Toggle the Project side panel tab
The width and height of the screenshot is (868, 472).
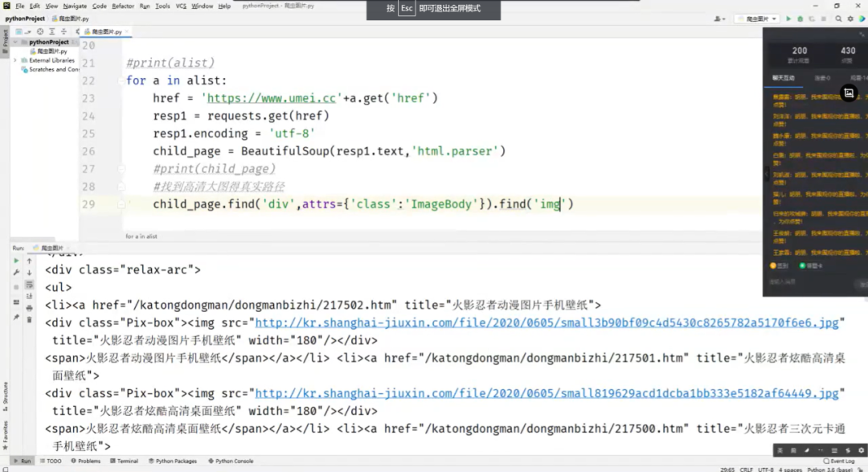point(5,42)
